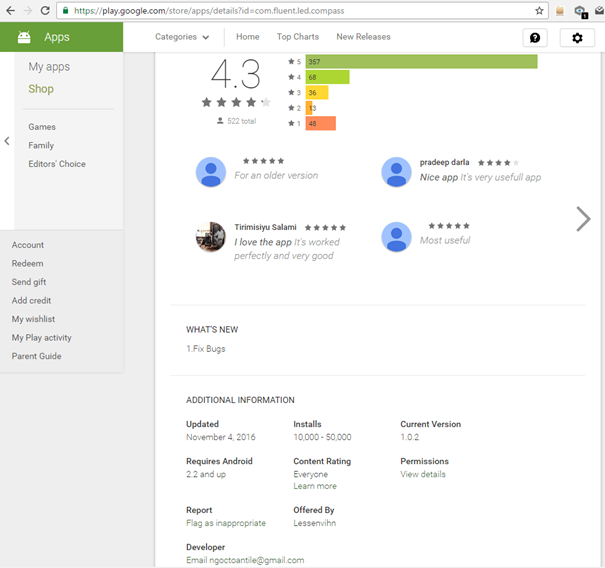This screenshot has height=568, width=605.
Task: Click the green 5-star rating bar
Action: [x=421, y=62]
